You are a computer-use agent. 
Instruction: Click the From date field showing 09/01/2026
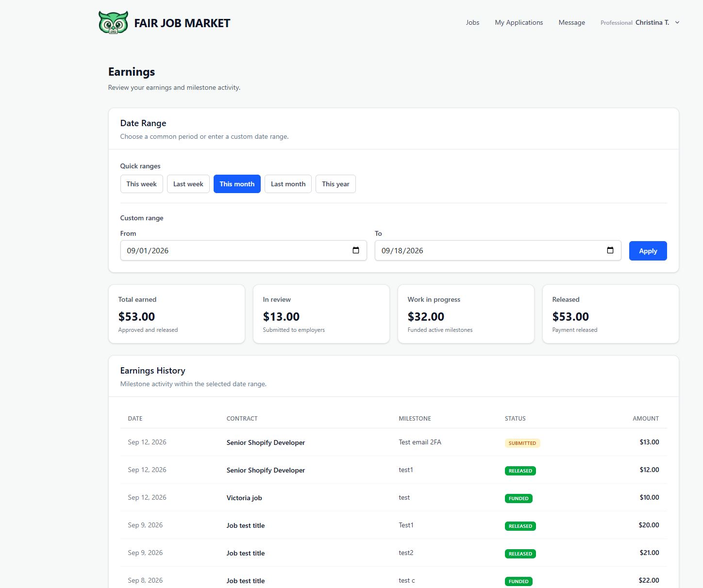[244, 250]
